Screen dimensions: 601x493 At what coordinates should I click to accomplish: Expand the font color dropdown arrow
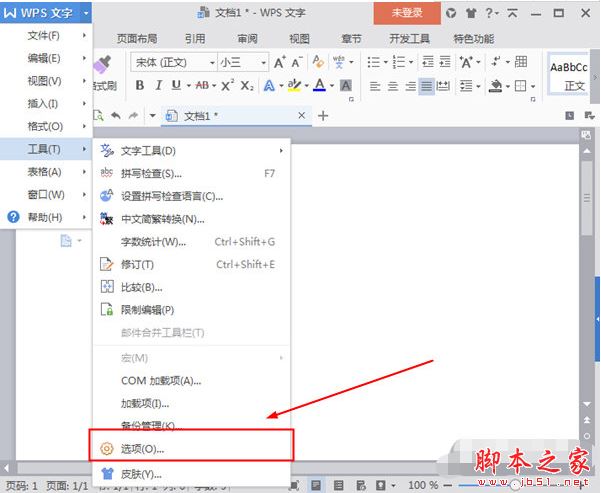point(332,86)
